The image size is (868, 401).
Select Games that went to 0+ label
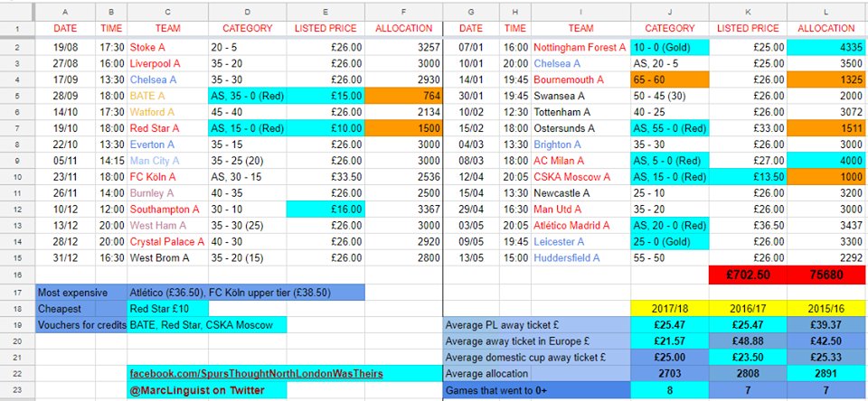(x=537, y=390)
